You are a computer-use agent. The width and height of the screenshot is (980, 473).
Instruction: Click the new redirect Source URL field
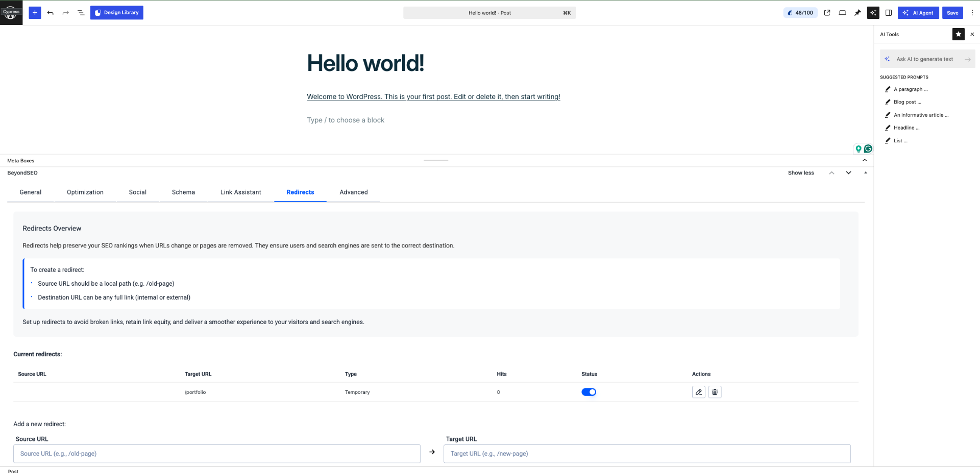click(217, 454)
